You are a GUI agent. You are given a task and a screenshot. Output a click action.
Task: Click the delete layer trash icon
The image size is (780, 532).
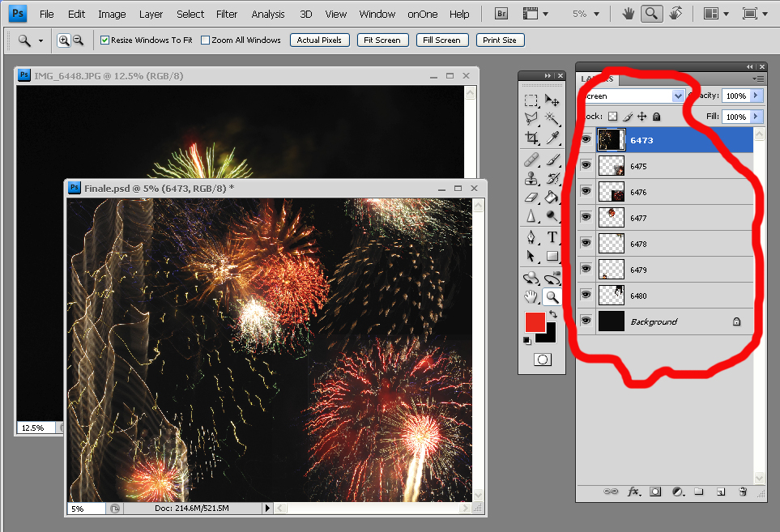click(743, 492)
